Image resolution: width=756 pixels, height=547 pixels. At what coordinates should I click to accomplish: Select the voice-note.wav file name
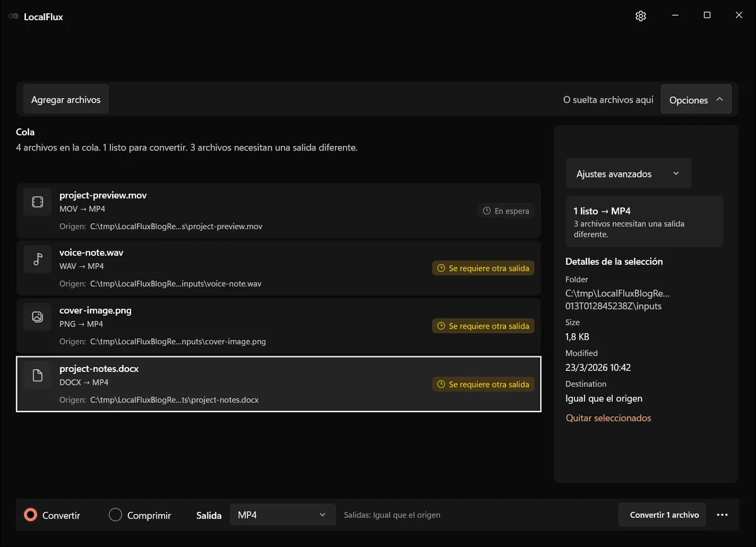click(91, 252)
